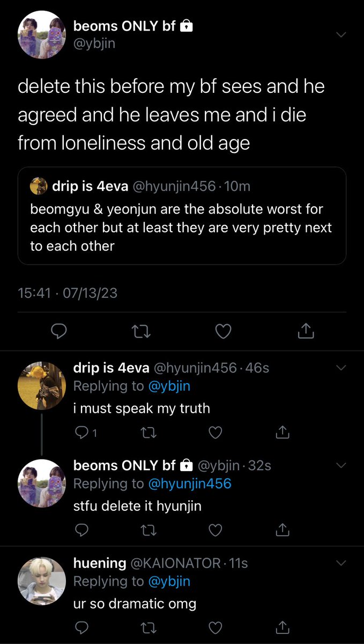Share huening's 'ur so dramatic omg' reply
This screenshot has height=644, width=364.
(x=282, y=628)
